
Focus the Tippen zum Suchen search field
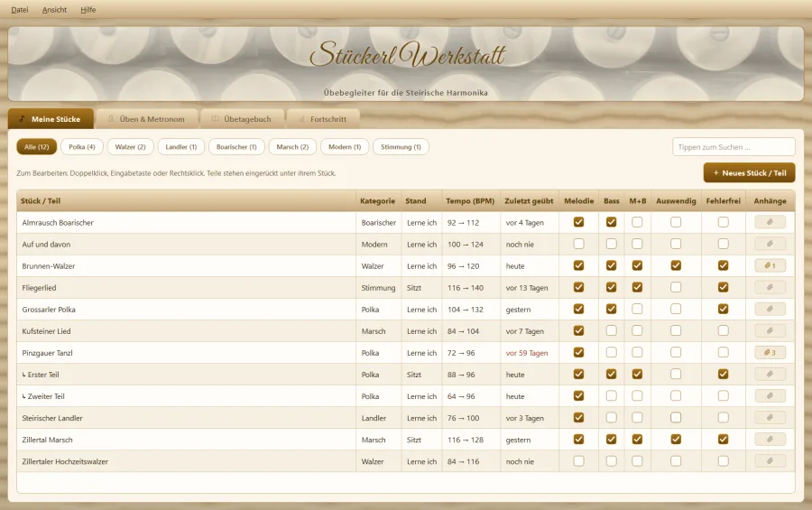click(734, 147)
